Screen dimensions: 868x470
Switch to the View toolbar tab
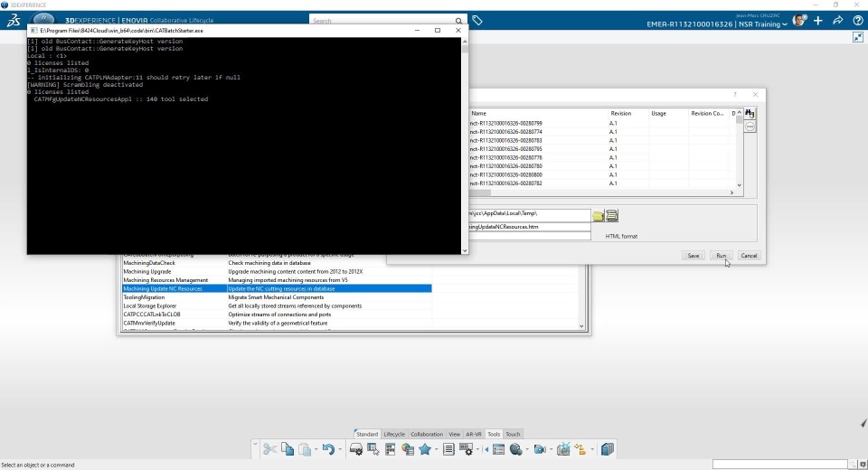click(455, 434)
